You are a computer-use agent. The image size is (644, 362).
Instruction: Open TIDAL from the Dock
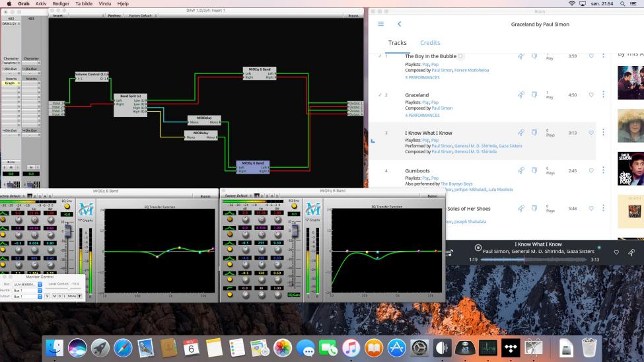tap(511, 348)
